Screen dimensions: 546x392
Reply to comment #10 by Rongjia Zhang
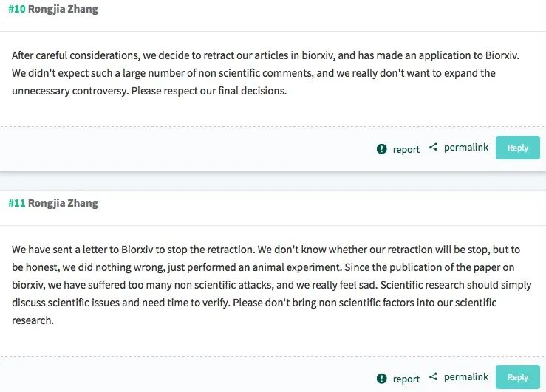[x=517, y=148]
